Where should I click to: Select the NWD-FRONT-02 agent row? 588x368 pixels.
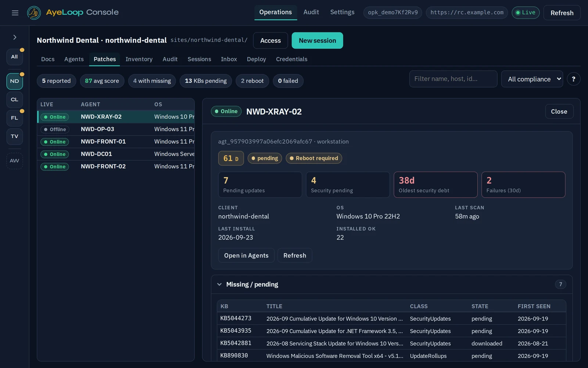click(116, 167)
